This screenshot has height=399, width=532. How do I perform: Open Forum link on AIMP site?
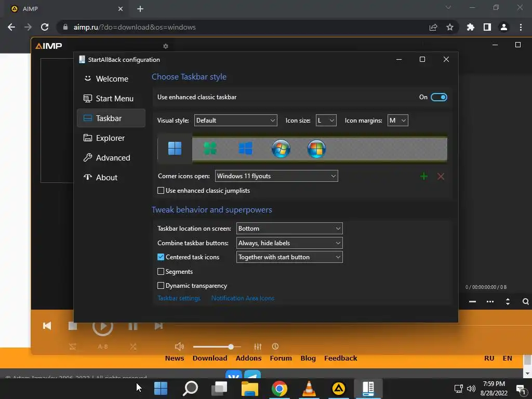tap(281, 358)
